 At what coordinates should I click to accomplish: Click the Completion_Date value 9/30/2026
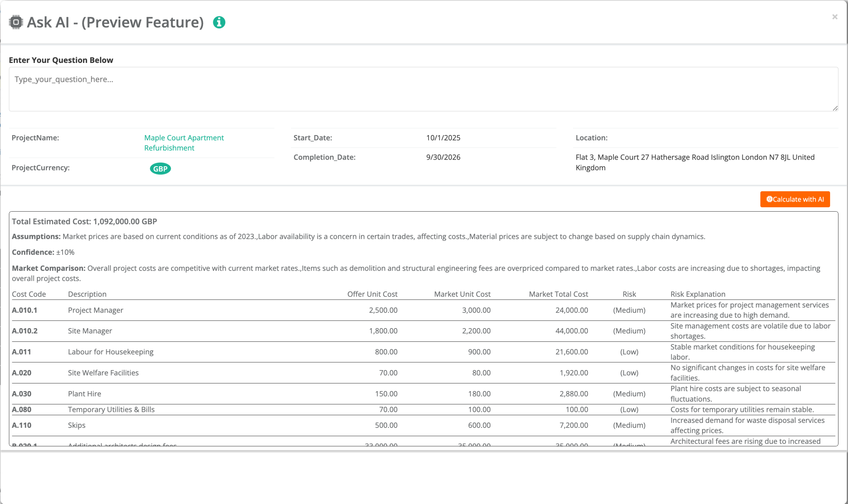[443, 157]
